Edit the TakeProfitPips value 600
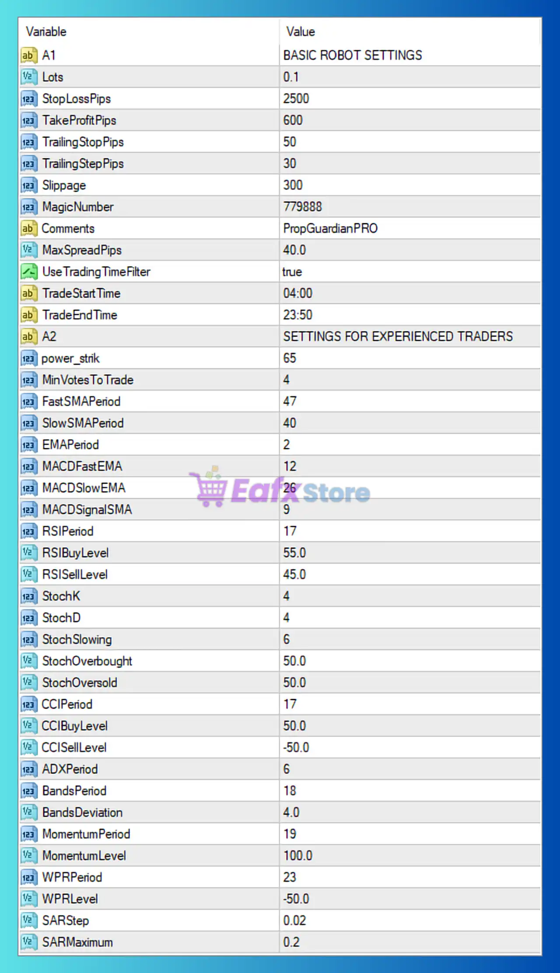This screenshot has height=973, width=560. tap(293, 120)
